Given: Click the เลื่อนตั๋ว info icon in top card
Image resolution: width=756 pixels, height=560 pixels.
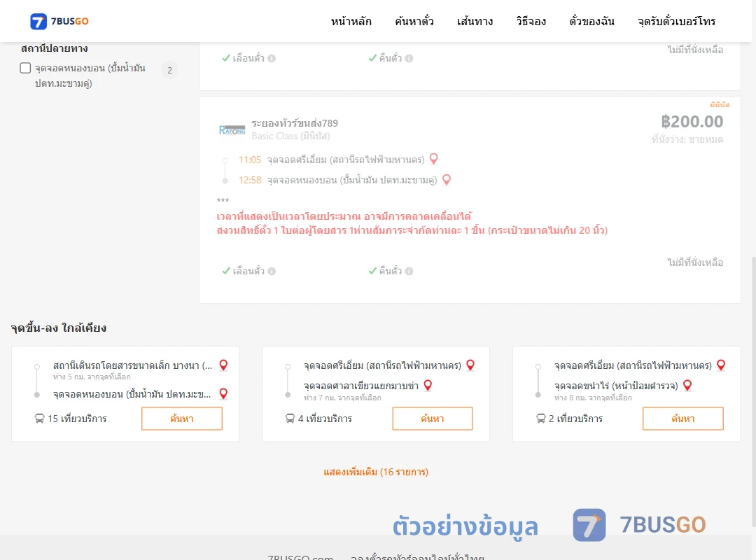Looking at the screenshot, I should pos(272,58).
